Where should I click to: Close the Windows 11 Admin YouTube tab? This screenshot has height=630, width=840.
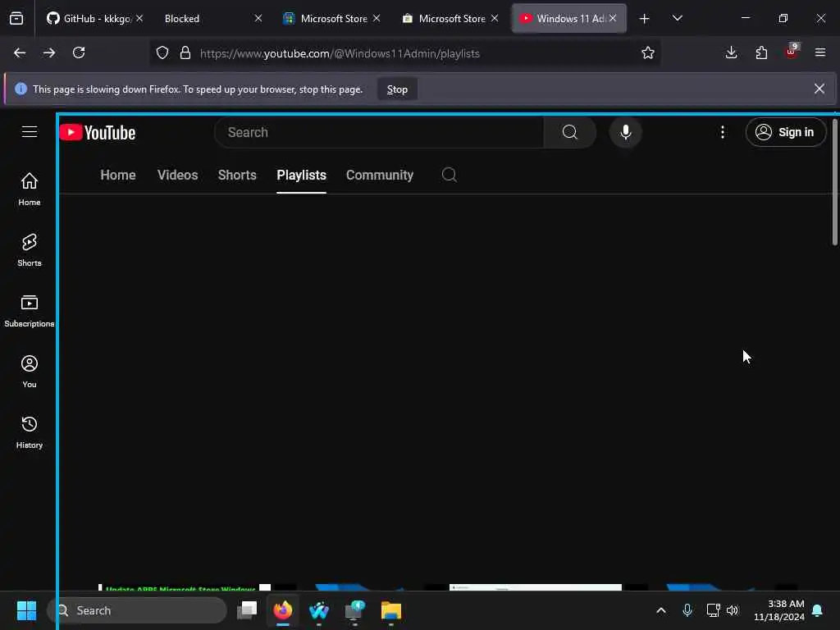pos(613,18)
